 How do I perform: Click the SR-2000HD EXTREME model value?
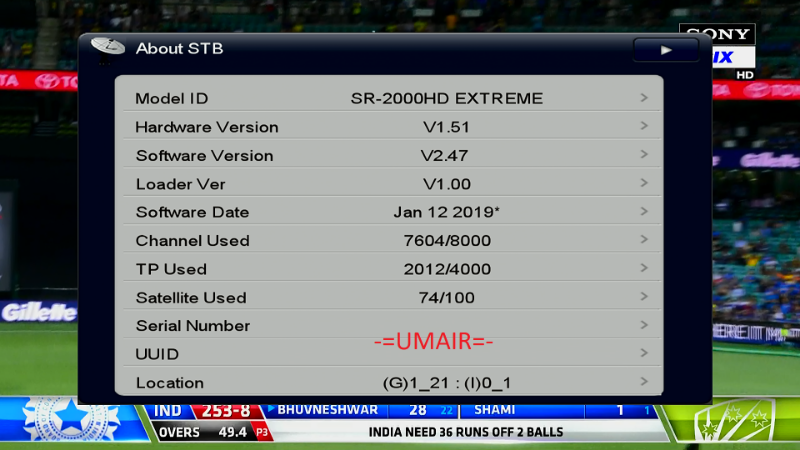point(446,98)
